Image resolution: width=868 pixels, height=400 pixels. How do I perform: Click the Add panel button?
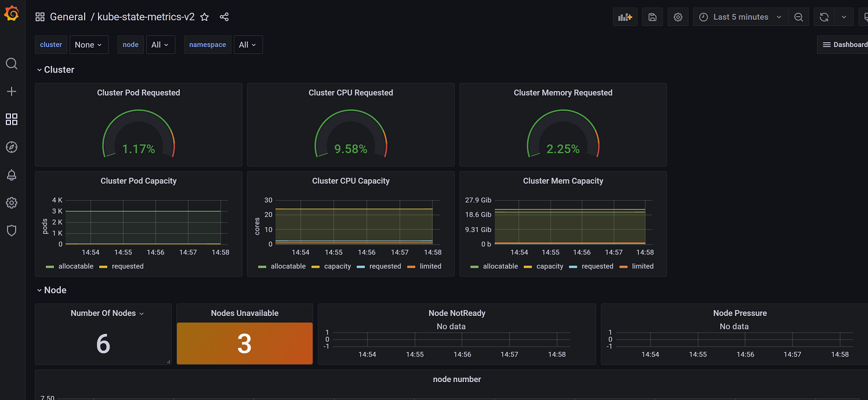point(624,17)
